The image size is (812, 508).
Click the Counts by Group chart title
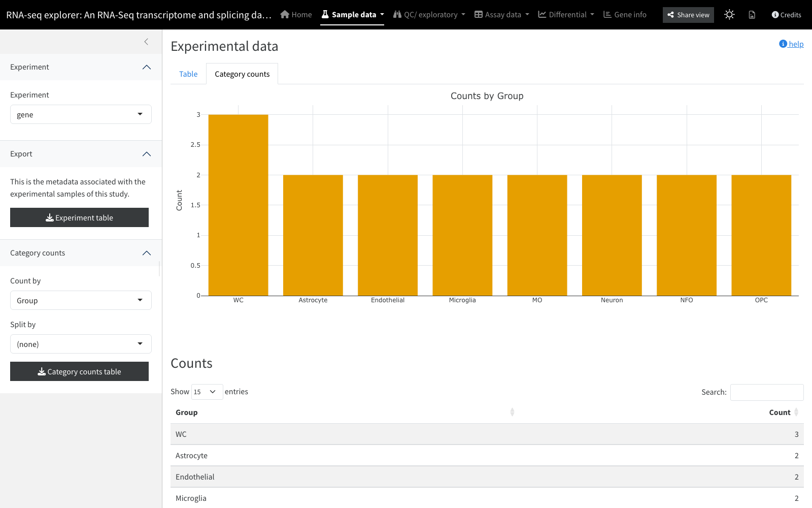487,96
